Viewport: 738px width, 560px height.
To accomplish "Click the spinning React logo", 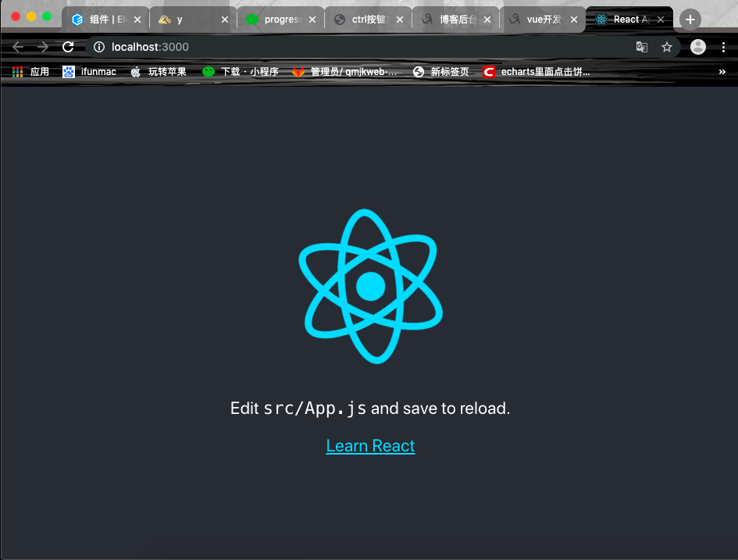I will click(x=370, y=286).
